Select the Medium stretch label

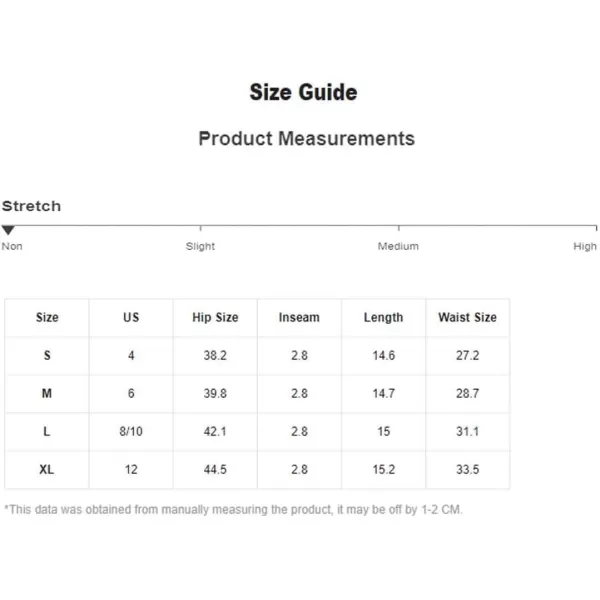pyautogui.click(x=398, y=246)
